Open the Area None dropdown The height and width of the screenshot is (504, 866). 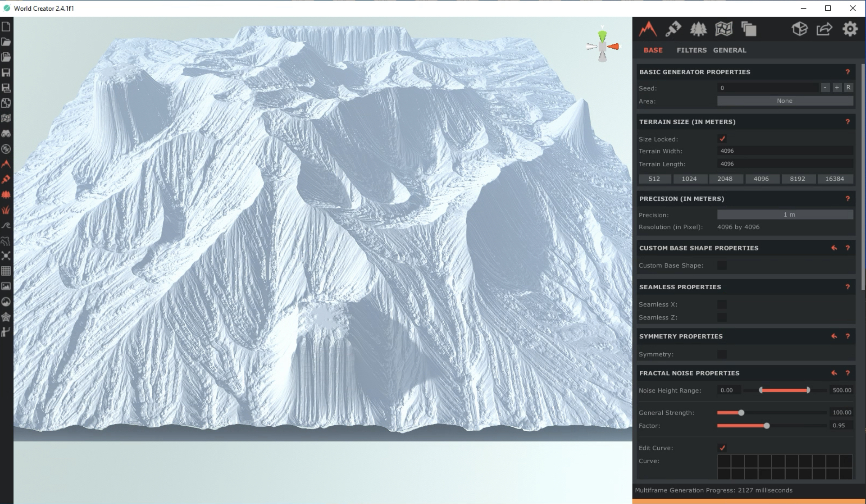pos(785,101)
